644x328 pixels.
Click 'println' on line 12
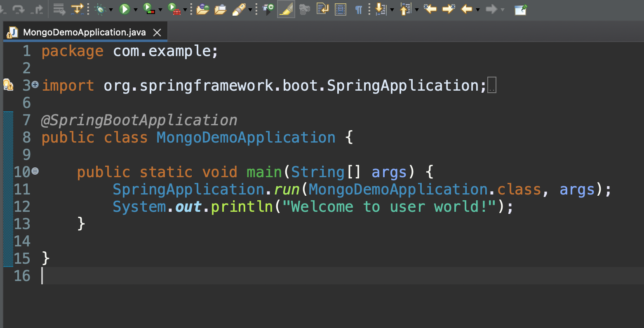(242, 207)
